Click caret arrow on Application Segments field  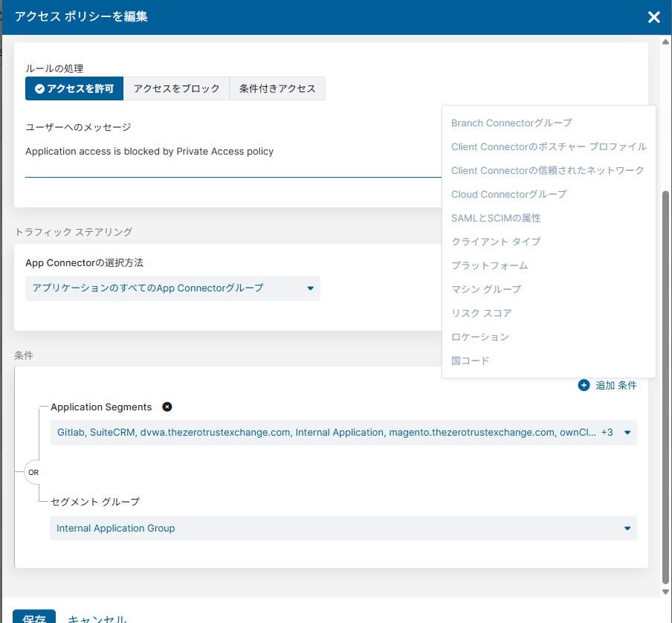point(627,433)
